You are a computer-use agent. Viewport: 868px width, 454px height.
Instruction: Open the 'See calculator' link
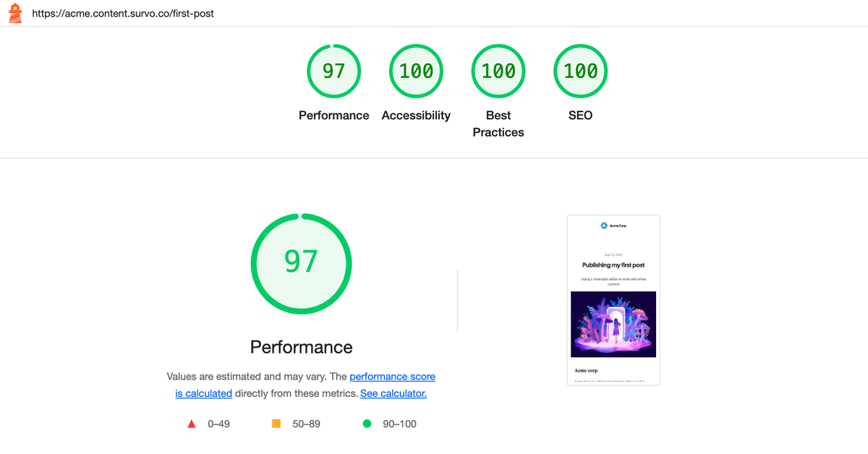[393, 393]
